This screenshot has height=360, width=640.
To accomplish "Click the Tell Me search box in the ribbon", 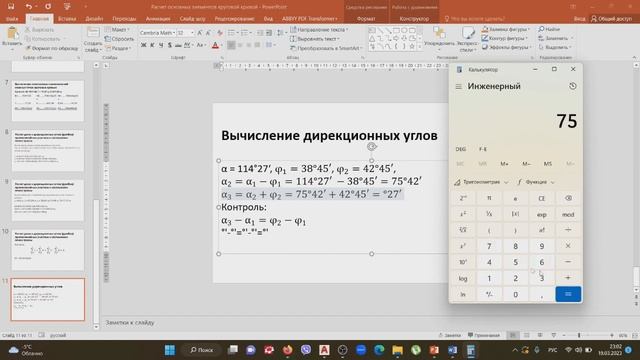I will pyautogui.click(x=476, y=19).
